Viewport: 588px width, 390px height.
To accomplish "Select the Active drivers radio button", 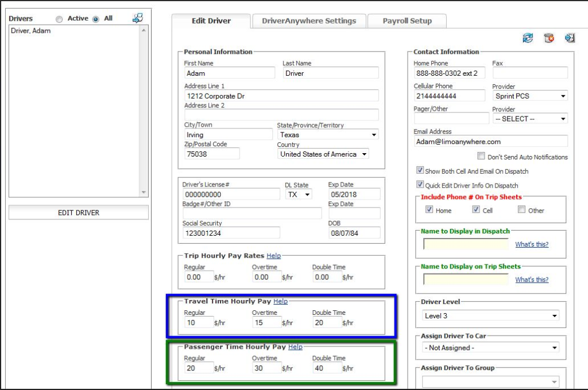I will pos(59,19).
